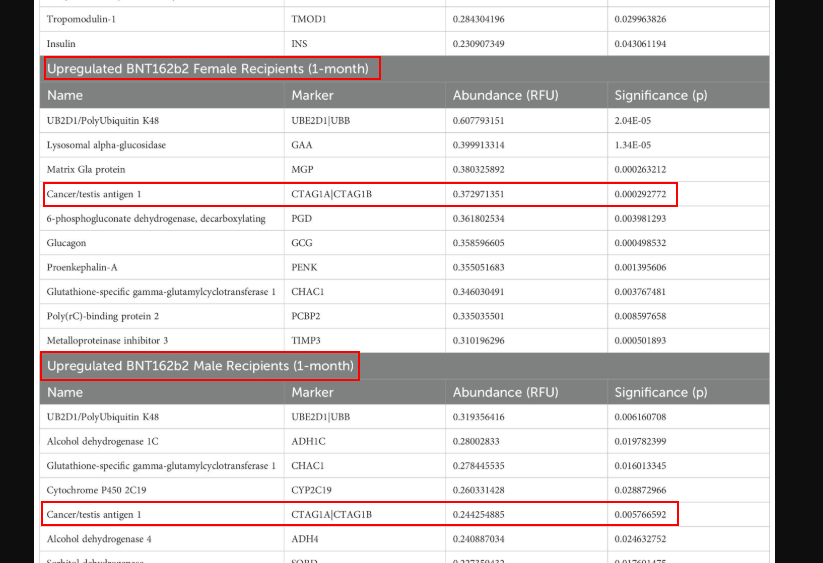This screenshot has width=823, height=563.
Task: Select the Glucagon name cell
Action: [66, 243]
